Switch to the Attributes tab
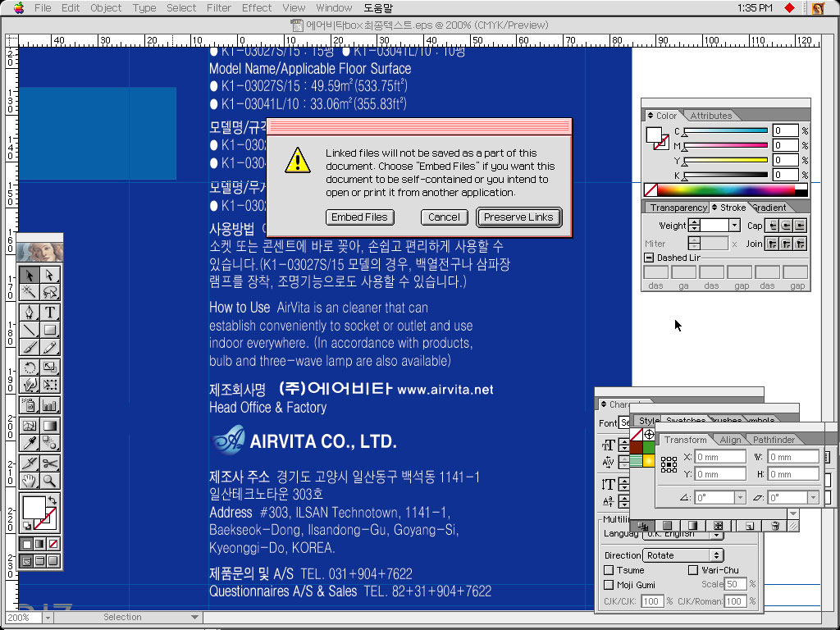The image size is (840, 630). (x=710, y=116)
